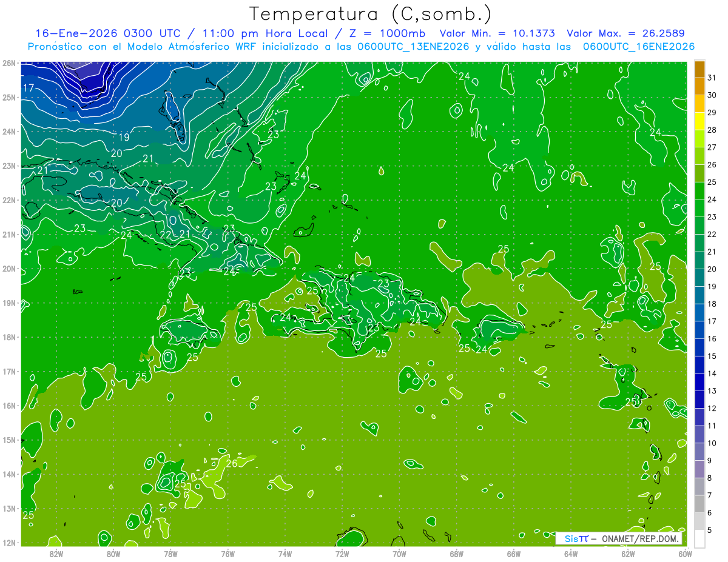Screen dimensions: 728x562
Task: Click the 60W longitude axis label
Action: [x=686, y=553]
